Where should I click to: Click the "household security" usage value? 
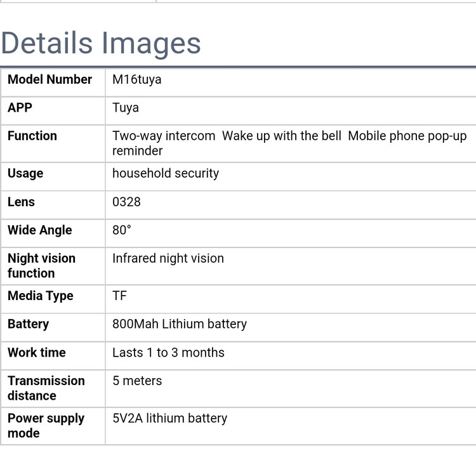[x=166, y=173]
